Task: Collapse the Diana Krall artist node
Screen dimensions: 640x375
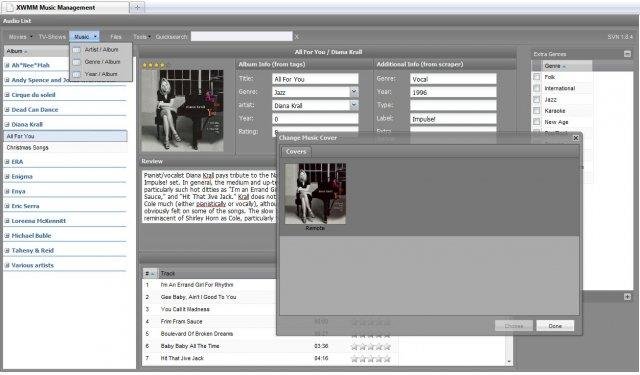Action: pos(7,124)
